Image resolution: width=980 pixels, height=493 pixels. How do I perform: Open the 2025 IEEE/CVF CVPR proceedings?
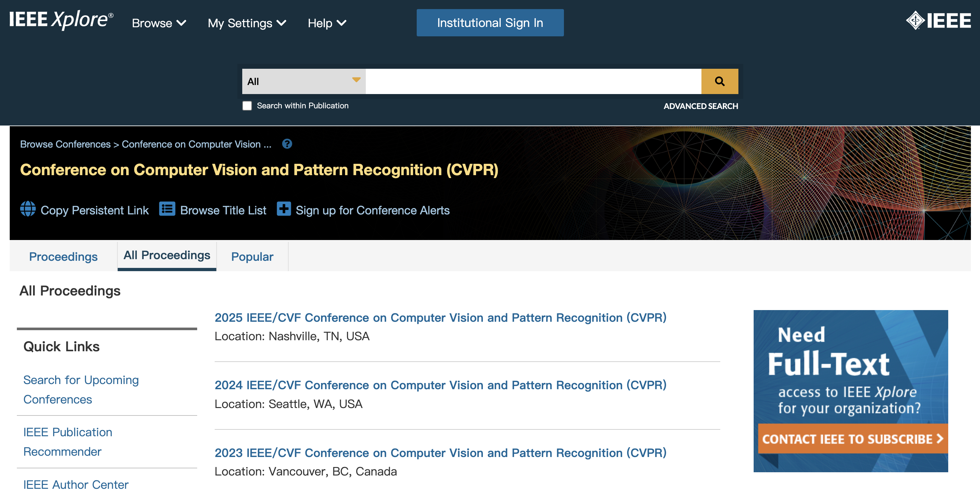(x=440, y=317)
